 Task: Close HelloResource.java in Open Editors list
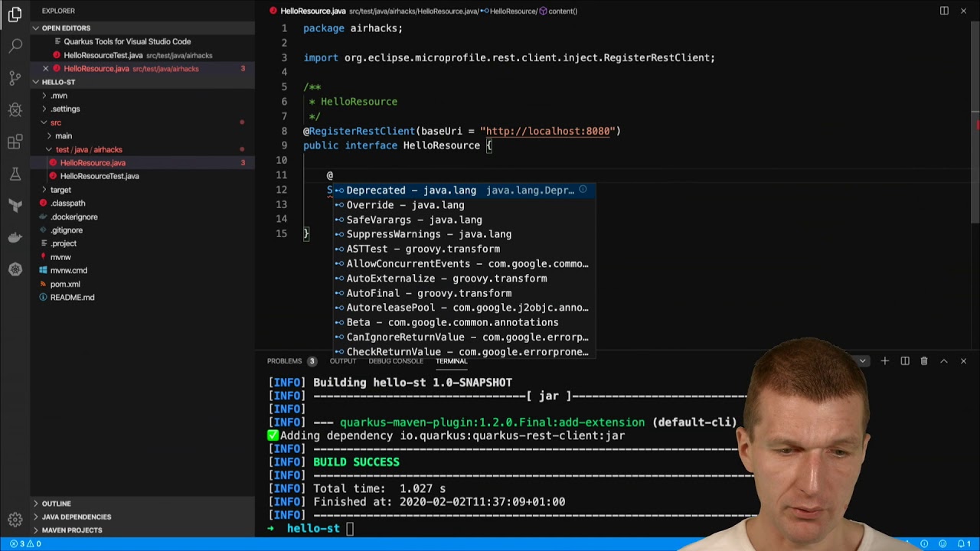pyautogui.click(x=45, y=69)
